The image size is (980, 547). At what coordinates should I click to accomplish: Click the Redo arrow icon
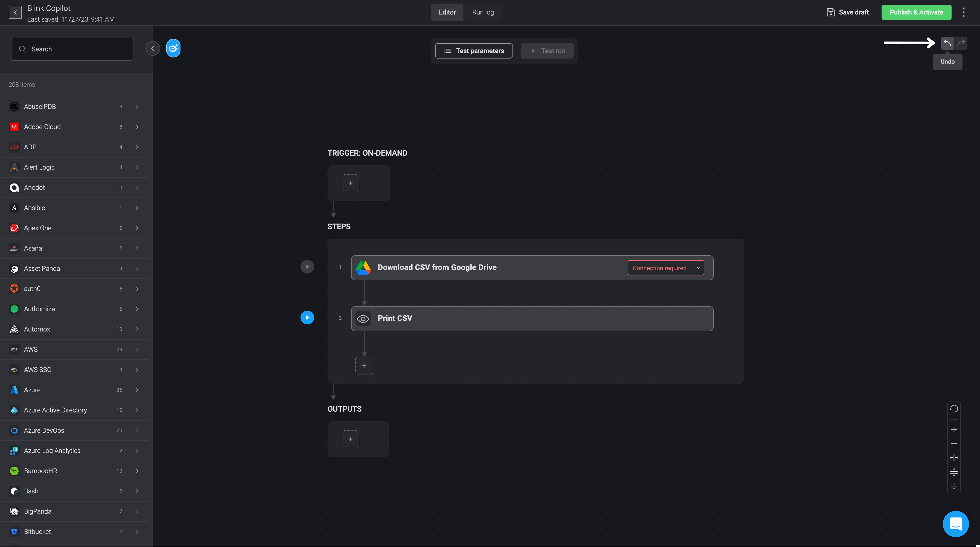tap(961, 43)
